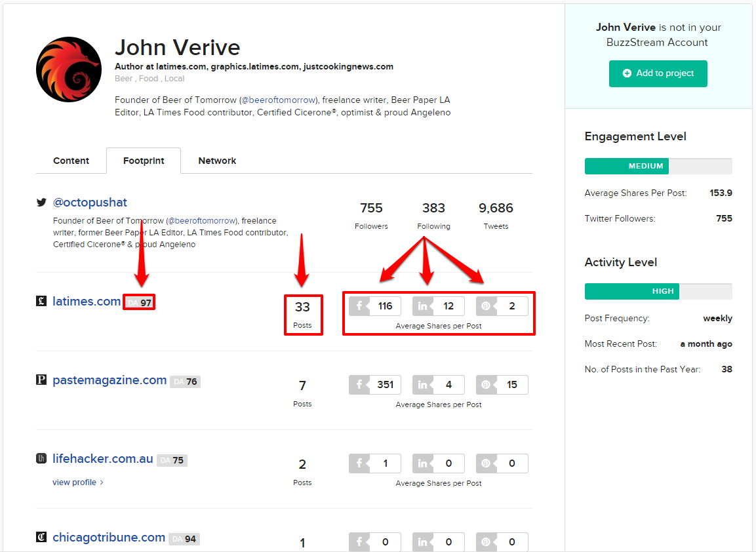Open the Network tab

[x=217, y=161]
